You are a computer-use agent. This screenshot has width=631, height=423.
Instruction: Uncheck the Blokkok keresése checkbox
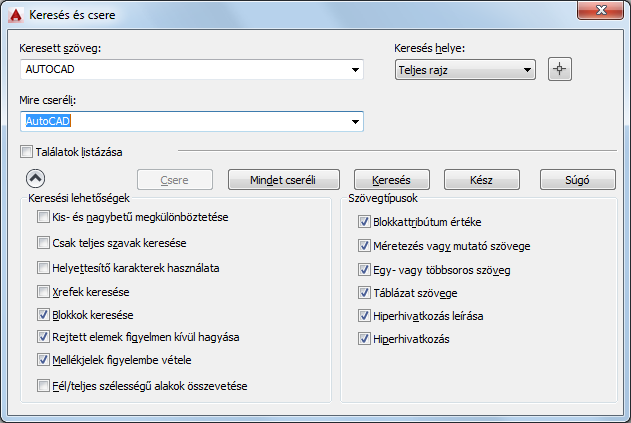pos(43,314)
